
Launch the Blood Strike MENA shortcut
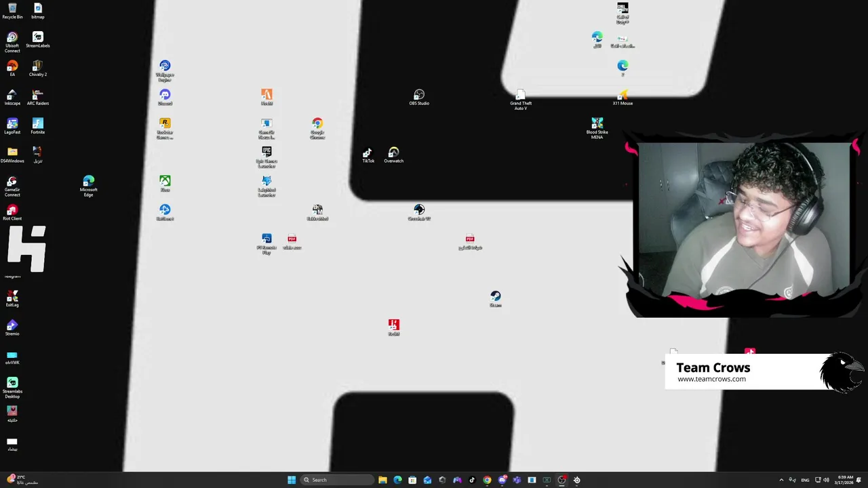(x=597, y=129)
